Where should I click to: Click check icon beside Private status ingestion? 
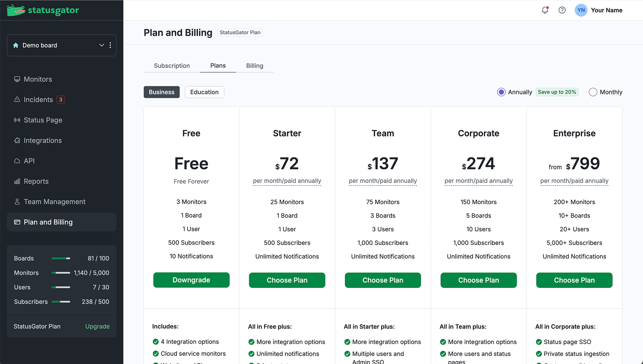click(x=538, y=354)
